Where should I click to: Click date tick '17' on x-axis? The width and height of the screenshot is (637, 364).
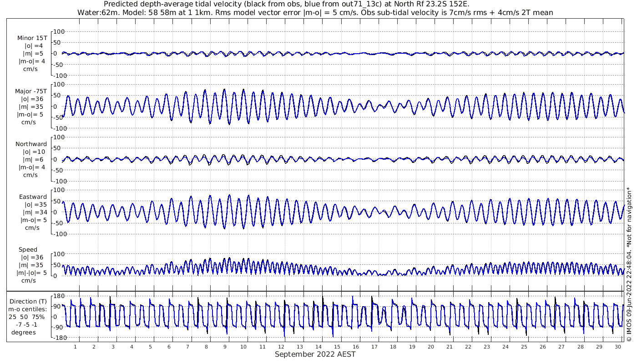(374, 347)
